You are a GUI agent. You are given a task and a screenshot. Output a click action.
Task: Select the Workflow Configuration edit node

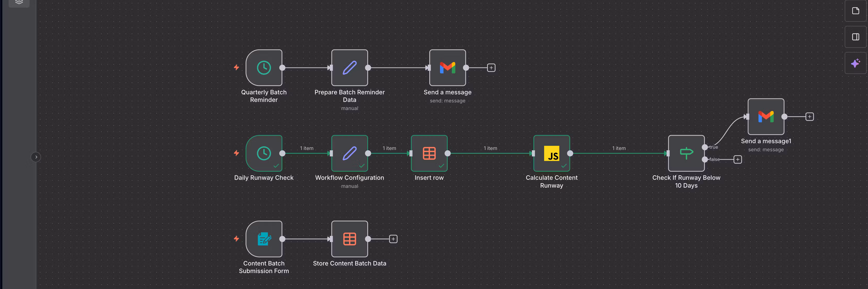(350, 153)
